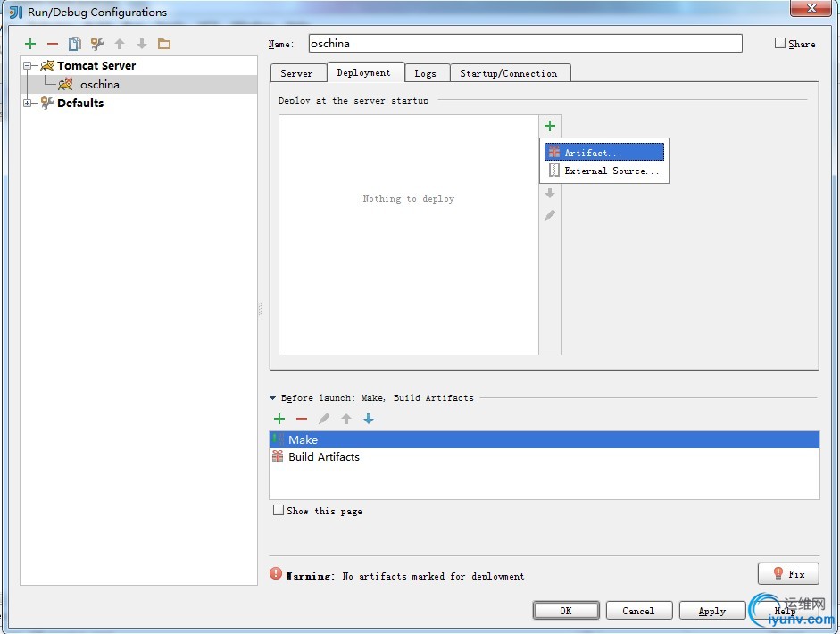Move configuration up in left toolbar
This screenshot has width=840, height=634.
(120, 44)
